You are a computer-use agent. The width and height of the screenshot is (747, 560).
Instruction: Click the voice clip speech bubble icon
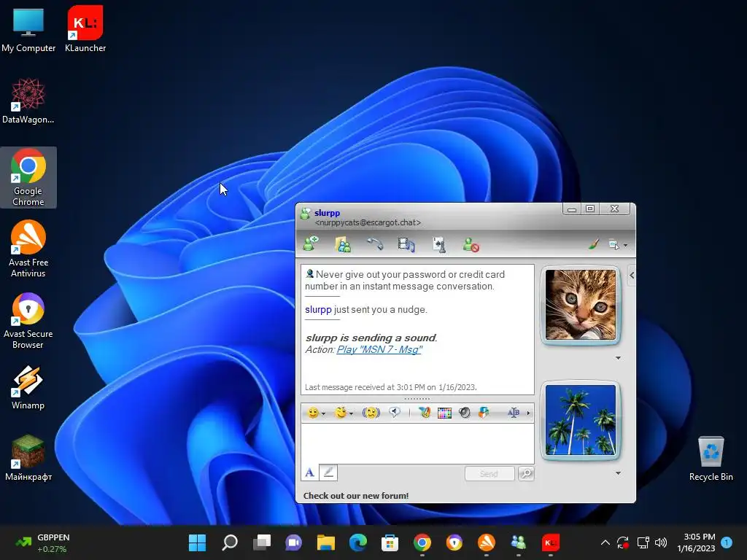coord(395,413)
